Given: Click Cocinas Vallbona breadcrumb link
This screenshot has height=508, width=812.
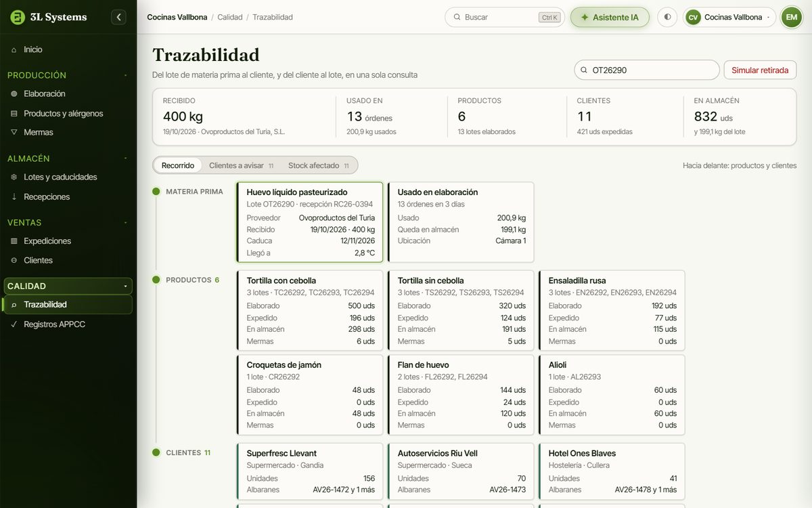Looking at the screenshot, I should [177, 17].
